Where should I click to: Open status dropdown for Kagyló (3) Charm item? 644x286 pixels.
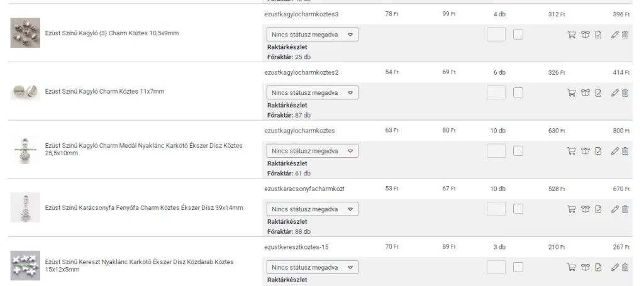click(x=313, y=35)
